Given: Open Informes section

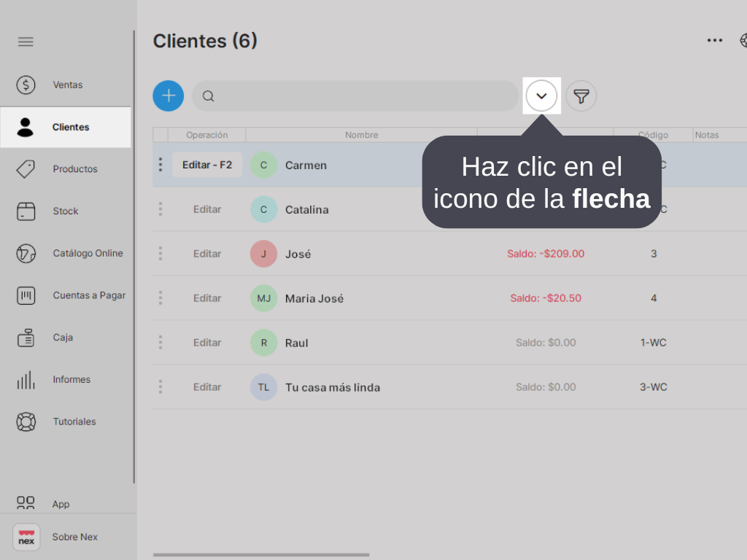Looking at the screenshot, I should [71, 379].
